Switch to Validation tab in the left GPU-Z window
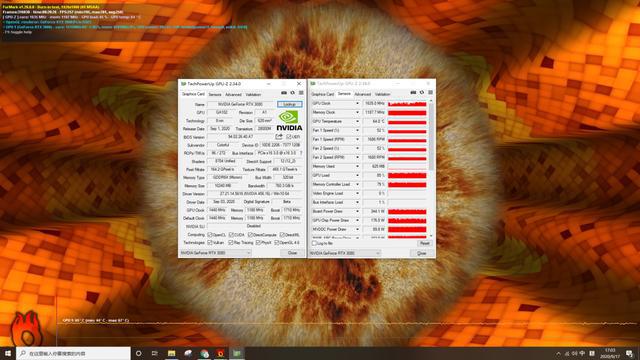Viewport: 640px width, 360px height. (253, 94)
